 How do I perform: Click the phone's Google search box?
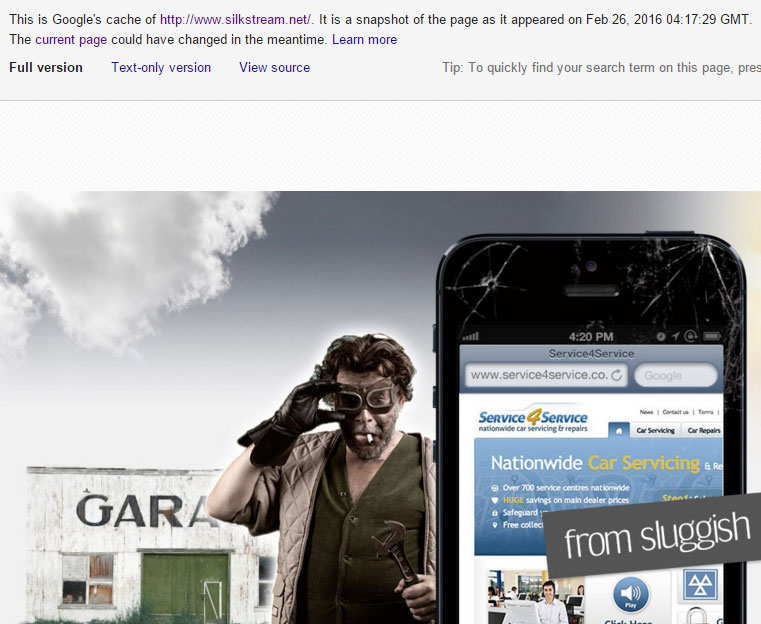pyautogui.click(x=676, y=376)
